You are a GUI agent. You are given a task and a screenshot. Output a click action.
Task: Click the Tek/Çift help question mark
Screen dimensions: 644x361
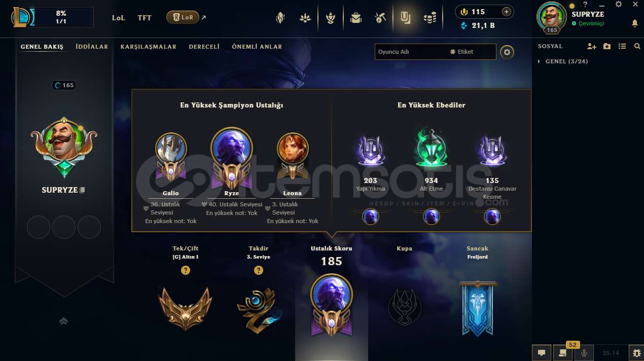click(x=186, y=270)
